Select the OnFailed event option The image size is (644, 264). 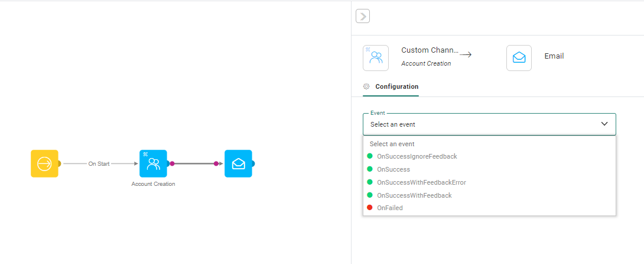pos(389,208)
